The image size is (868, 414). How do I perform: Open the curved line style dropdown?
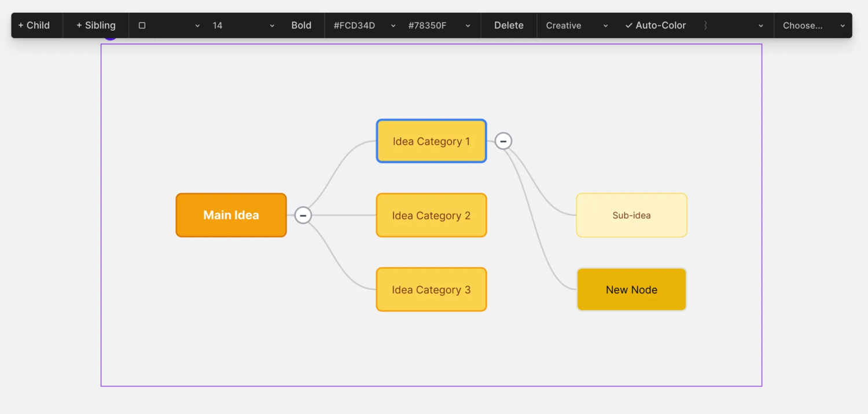pyautogui.click(x=733, y=25)
